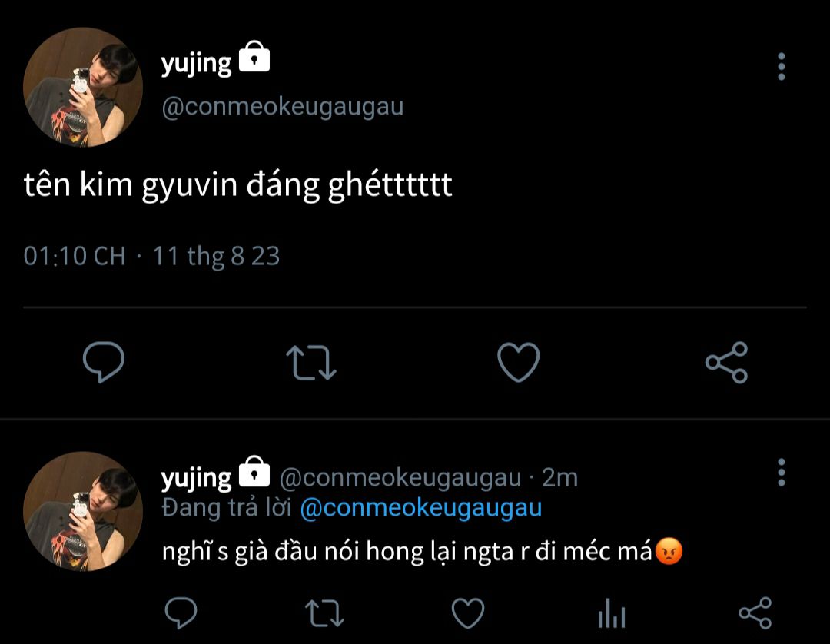830x644 pixels.
Task: View analytics of the reply tweet
Action: (x=611, y=615)
